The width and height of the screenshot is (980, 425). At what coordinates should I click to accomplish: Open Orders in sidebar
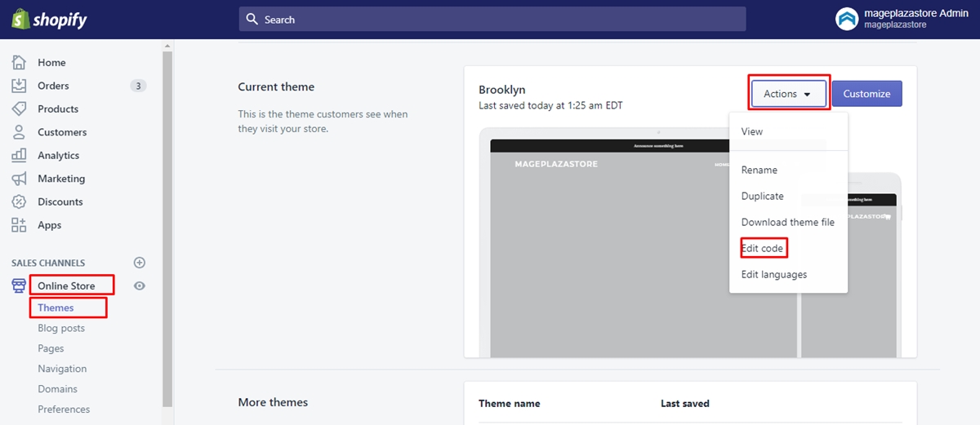[x=53, y=86]
